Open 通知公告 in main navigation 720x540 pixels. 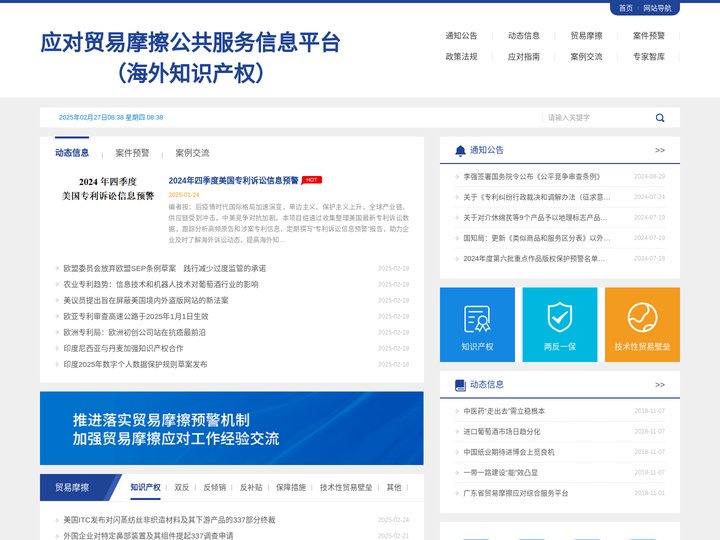(461, 35)
